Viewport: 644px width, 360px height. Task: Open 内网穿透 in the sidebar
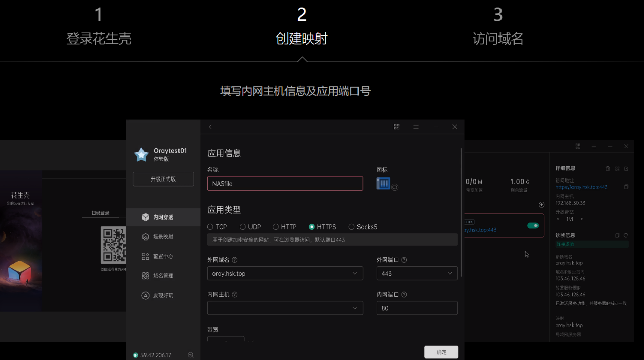coord(163,217)
